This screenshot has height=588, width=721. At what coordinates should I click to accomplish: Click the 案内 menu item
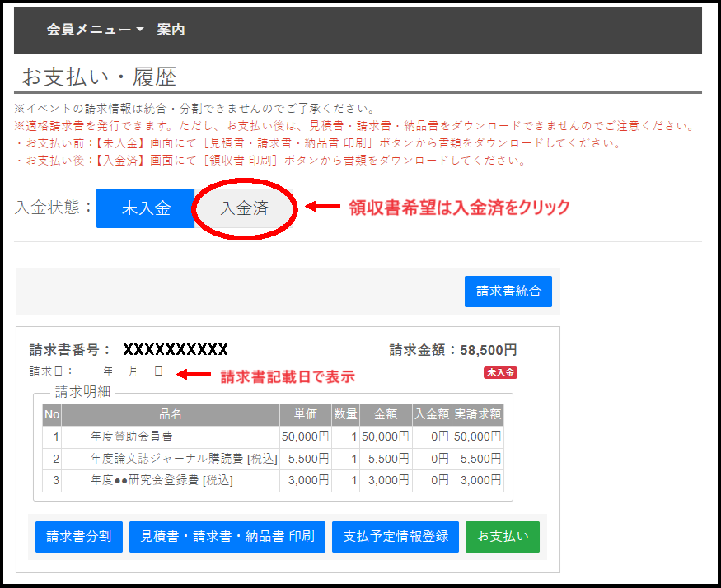click(171, 30)
